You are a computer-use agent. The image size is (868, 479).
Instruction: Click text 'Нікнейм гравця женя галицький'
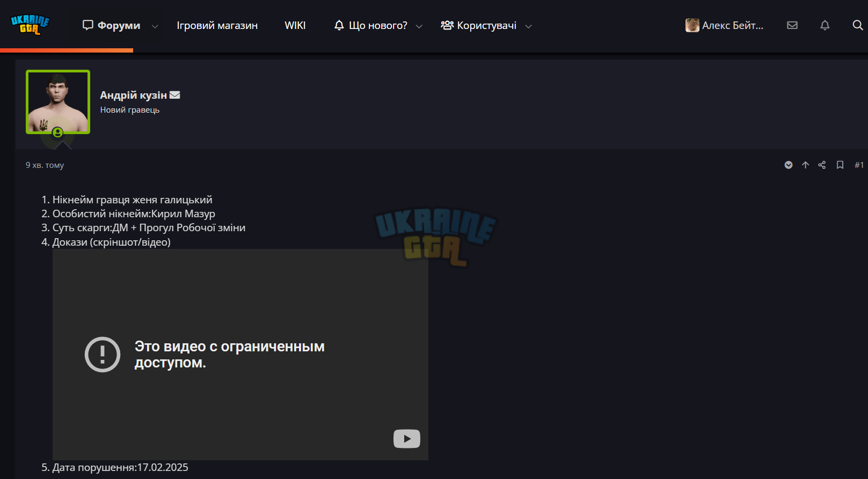(133, 200)
